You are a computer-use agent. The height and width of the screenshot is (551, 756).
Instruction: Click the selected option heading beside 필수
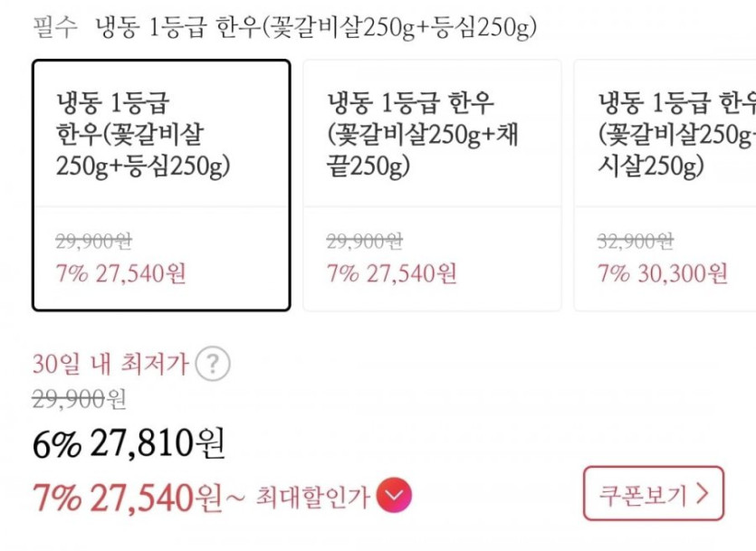point(316,28)
